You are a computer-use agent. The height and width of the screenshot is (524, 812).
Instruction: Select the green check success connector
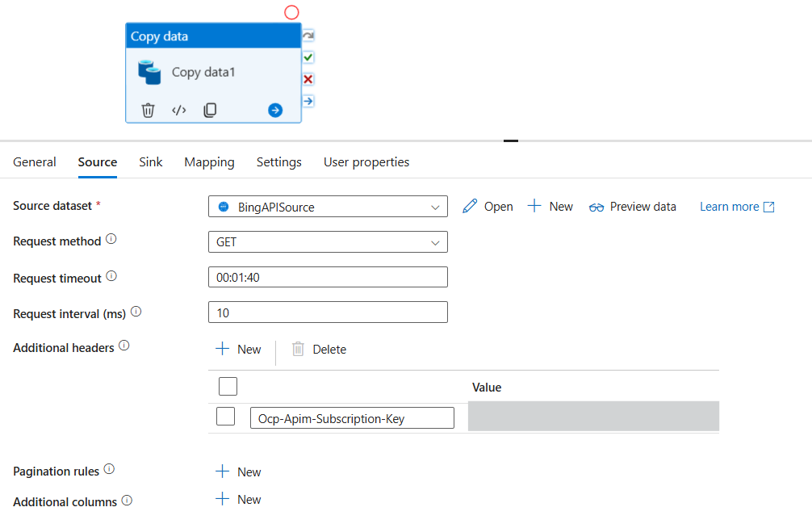click(308, 57)
